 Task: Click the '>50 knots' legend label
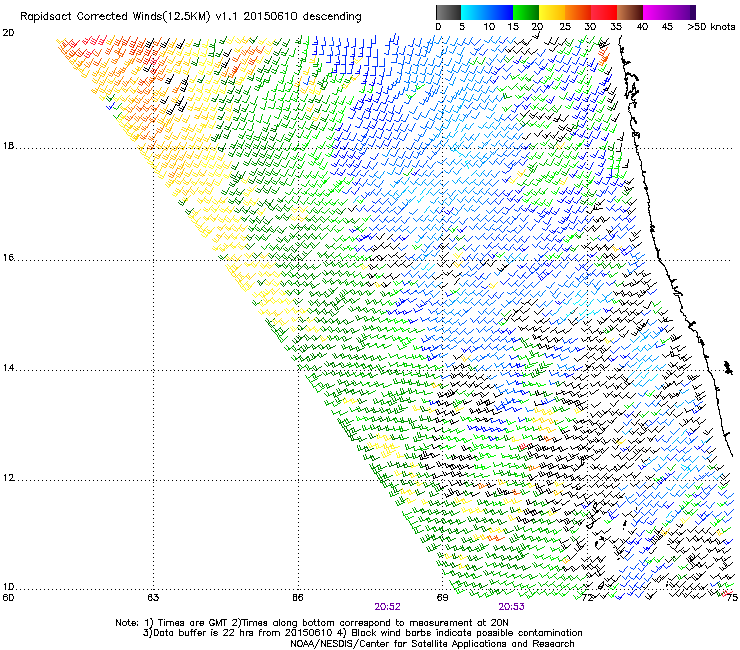pos(711,27)
